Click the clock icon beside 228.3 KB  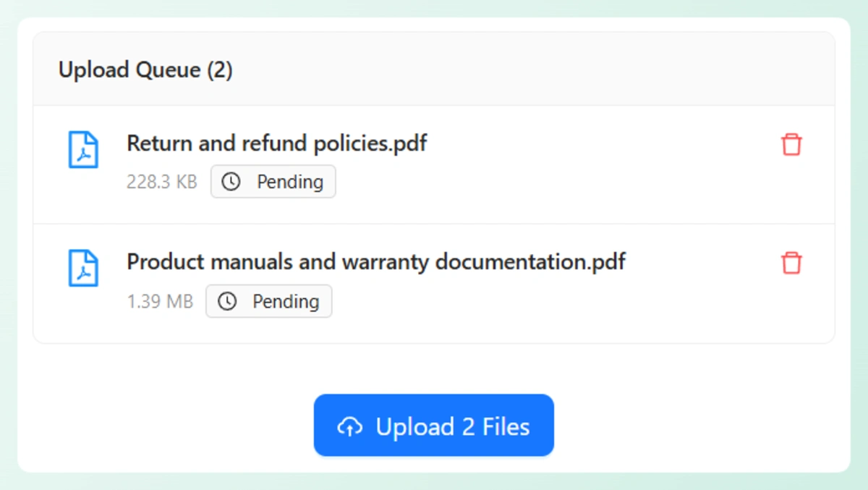pos(231,182)
